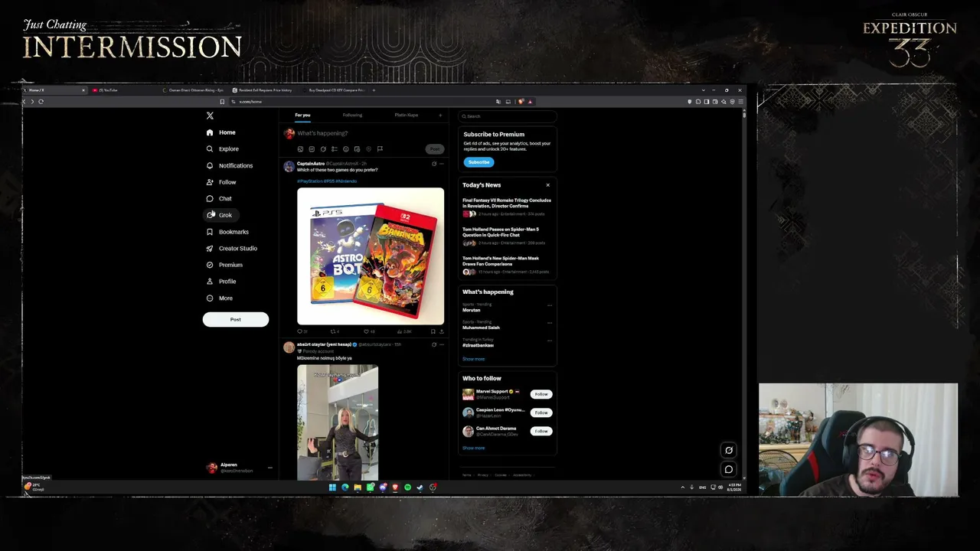Show more under Who to follow
Screen dimensions: 980x551
pyautogui.click(x=473, y=448)
